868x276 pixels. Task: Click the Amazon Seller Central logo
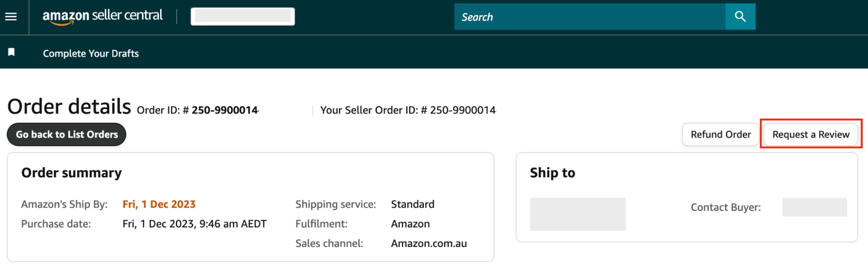[x=102, y=16]
